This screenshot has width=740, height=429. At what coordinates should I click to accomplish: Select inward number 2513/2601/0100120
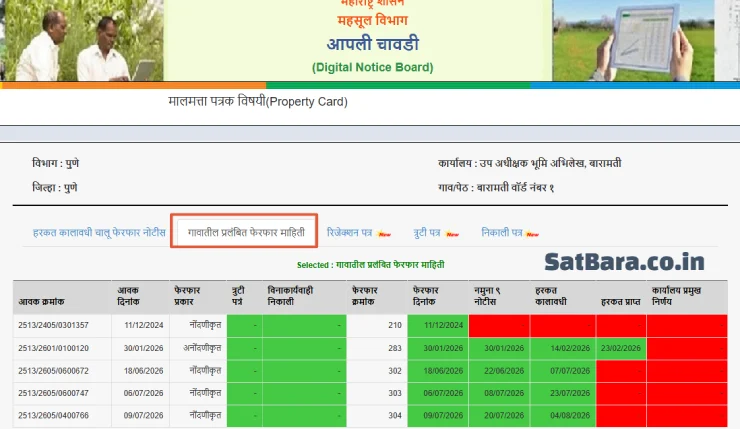pyautogui.click(x=53, y=348)
